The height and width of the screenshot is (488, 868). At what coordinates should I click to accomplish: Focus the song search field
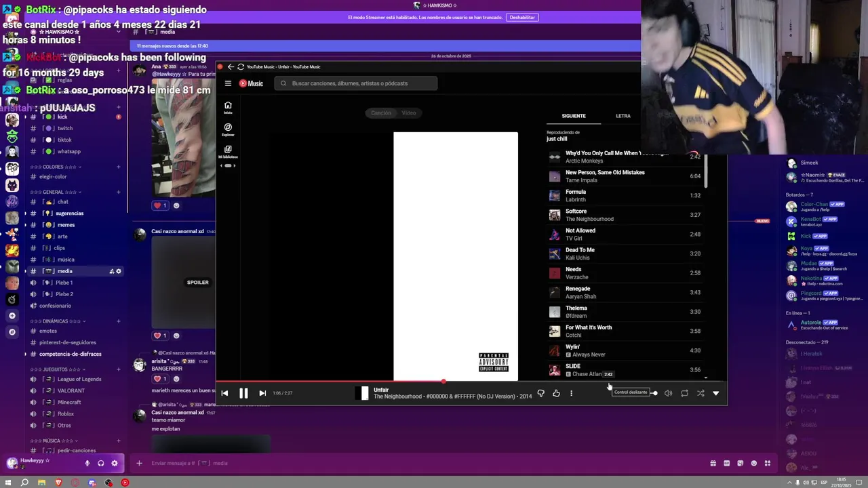tap(356, 83)
